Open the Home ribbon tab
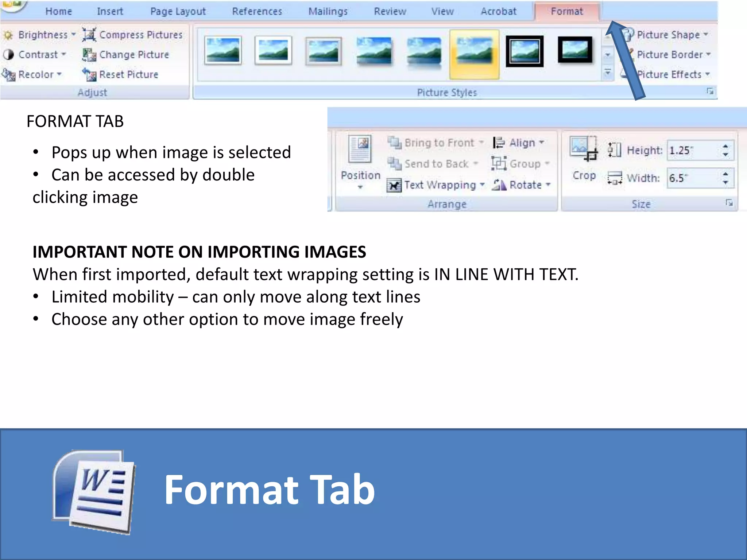This screenshot has height=560, width=747. click(58, 11)
